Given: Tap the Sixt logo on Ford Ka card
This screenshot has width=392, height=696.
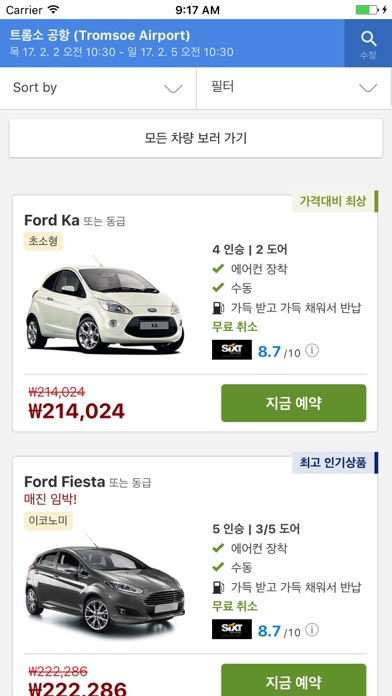Looking at the screenshot, I should [x=232, y=350].
